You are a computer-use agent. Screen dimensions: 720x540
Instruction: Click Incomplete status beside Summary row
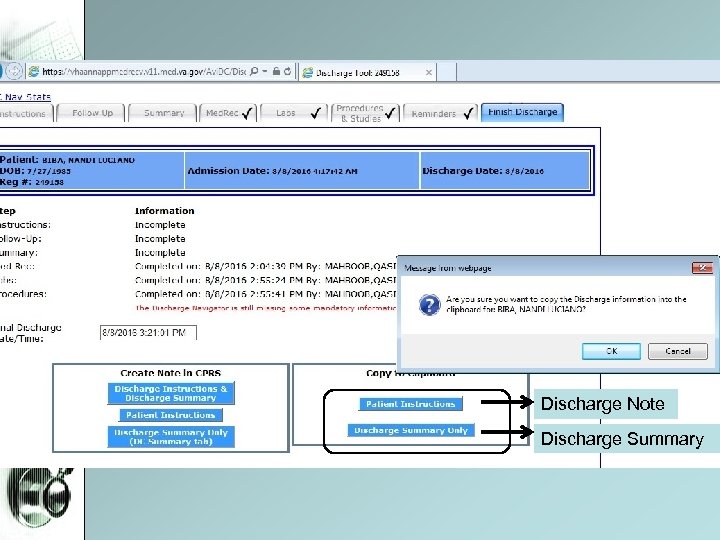click(160, 253)
